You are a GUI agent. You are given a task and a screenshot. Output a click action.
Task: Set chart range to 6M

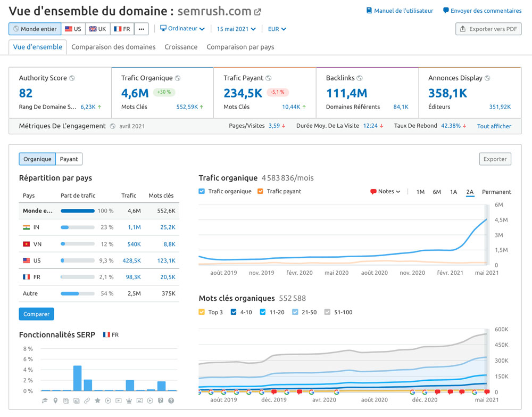(x=437, y=192)
